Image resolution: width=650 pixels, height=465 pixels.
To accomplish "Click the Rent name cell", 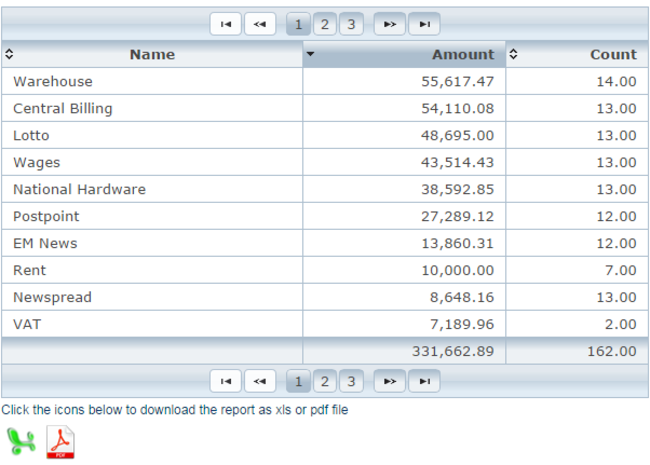I will tap(152, 270).
